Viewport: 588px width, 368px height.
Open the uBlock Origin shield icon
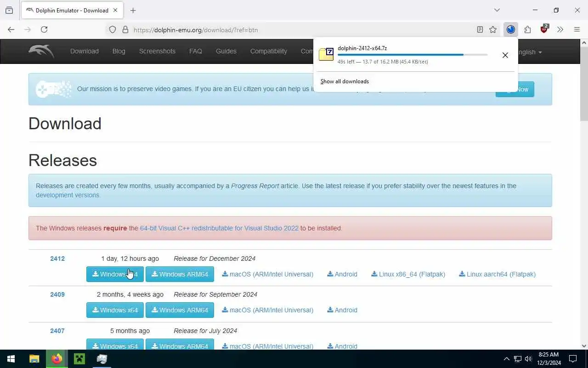coord(544,29)
